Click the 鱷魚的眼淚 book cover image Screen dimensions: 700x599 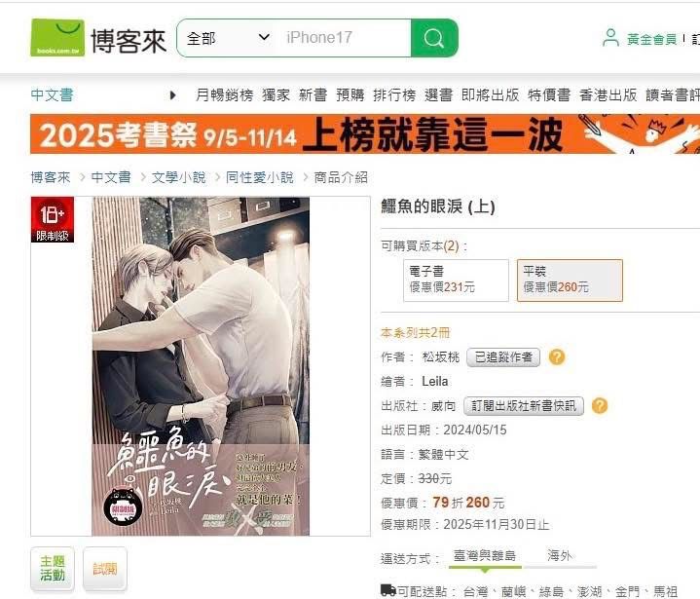[x=201, y=366]
